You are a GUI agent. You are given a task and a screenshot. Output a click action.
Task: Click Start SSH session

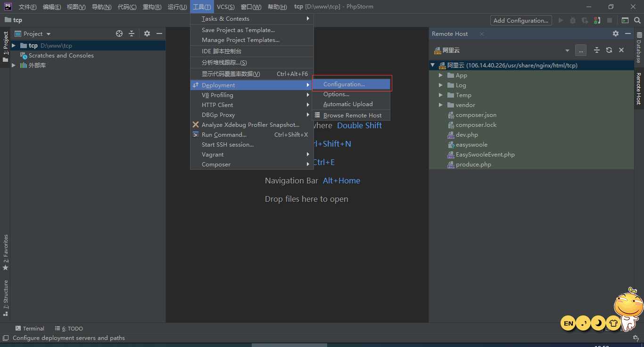252,144
